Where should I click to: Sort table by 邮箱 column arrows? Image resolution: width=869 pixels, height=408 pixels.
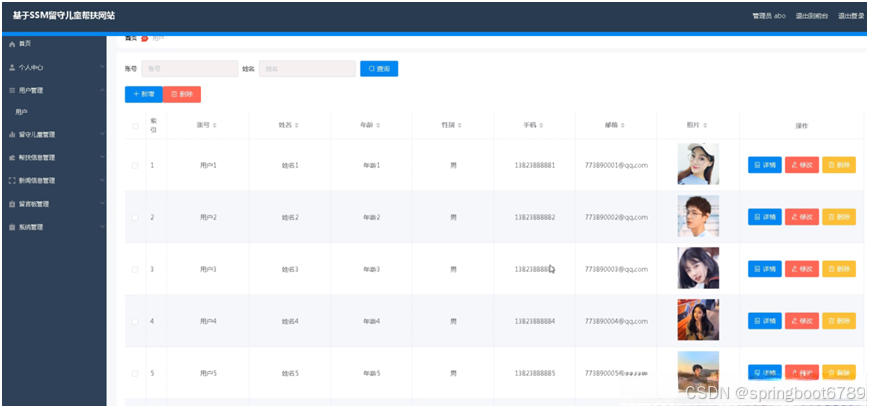click(x=623, y=126)
